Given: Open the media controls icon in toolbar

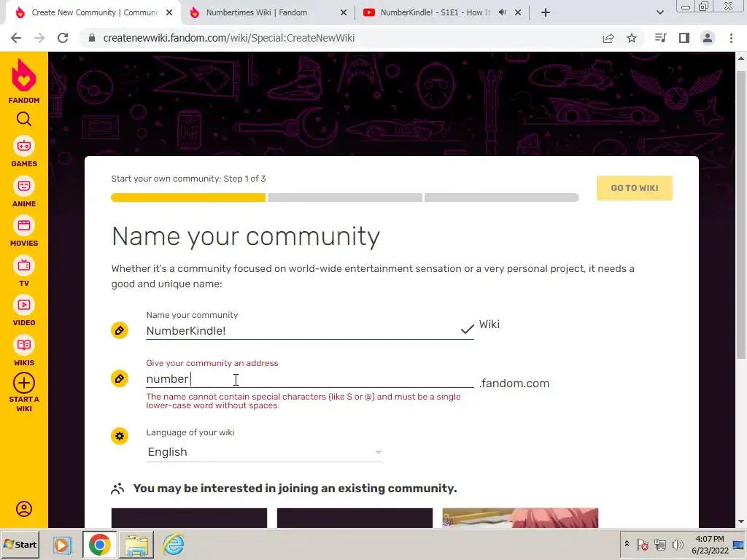Looking at the screenshot, I should click(x=661, y=38).
